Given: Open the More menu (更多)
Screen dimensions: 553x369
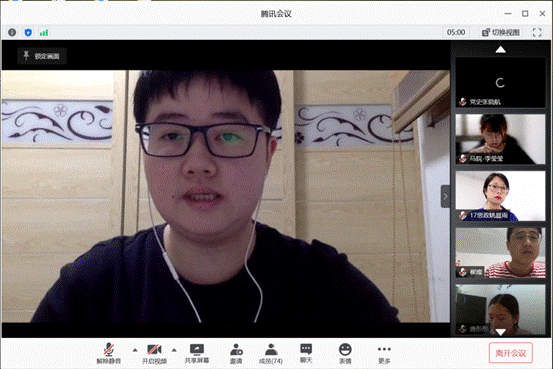Looking at the screenshot, I should [384, 353].
